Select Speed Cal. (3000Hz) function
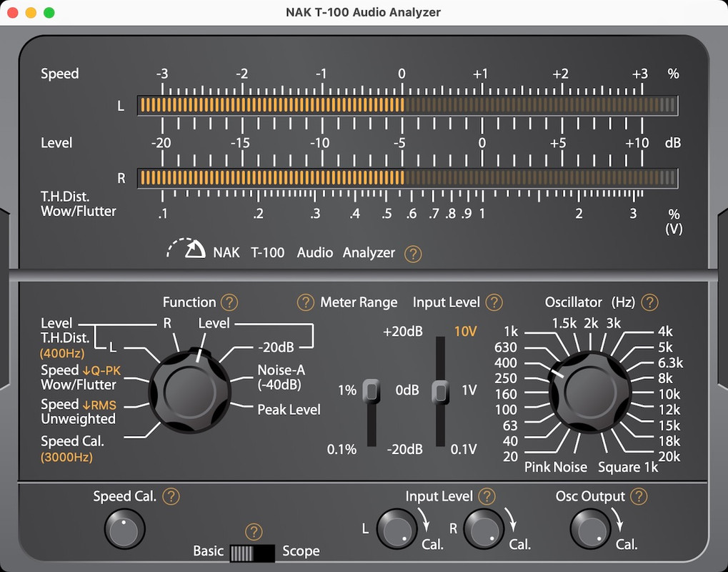The image size is (728, 572). (72, 448)
